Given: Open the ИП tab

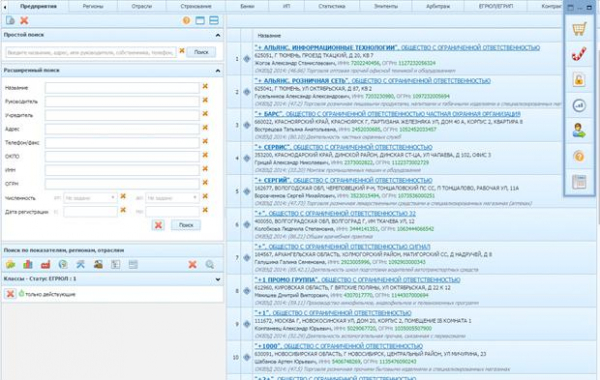Looking at the screenshot, I should tap(286, 6).
